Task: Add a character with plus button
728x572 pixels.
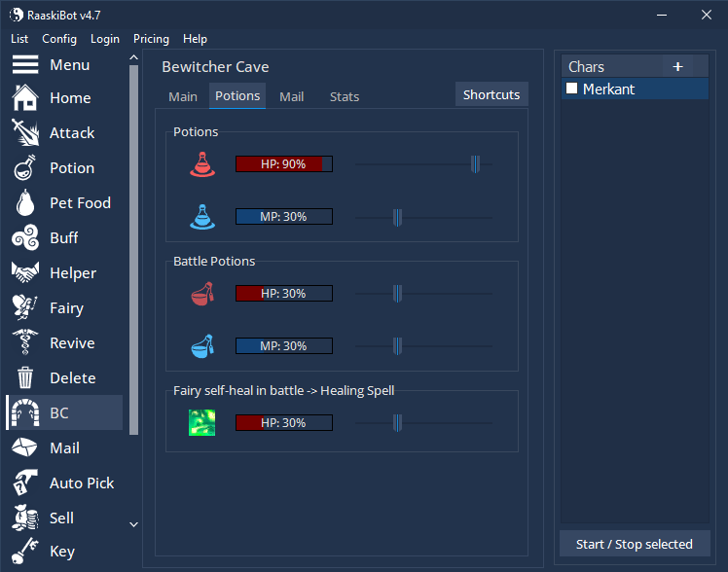Action: click(x=677, y=67)
